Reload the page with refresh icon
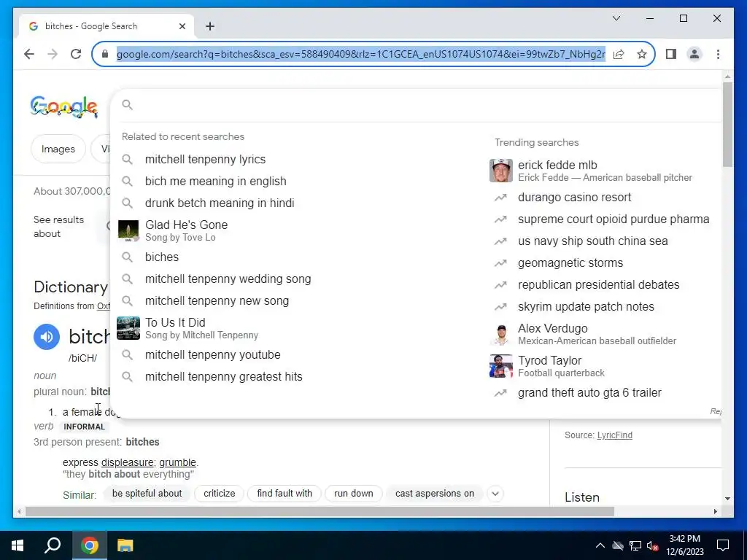747x560 pixels. point(76,54)
